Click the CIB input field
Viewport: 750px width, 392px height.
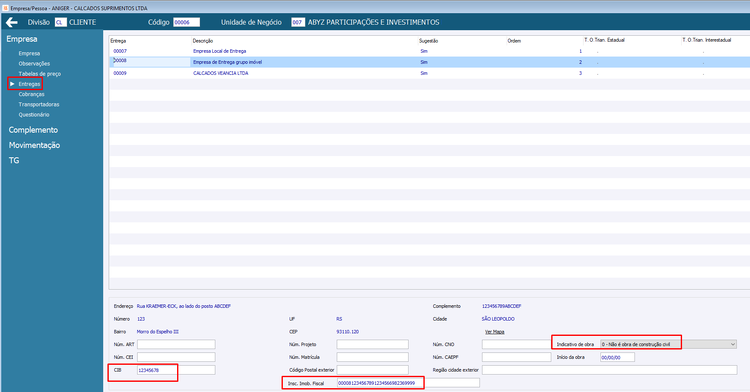[x=176, y=370]
